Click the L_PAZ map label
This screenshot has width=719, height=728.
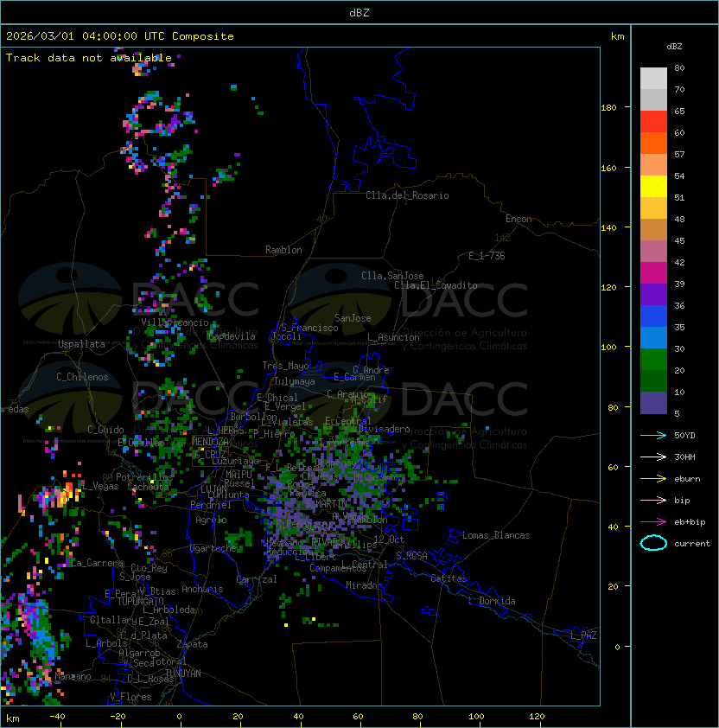click(x=583, y=635)
